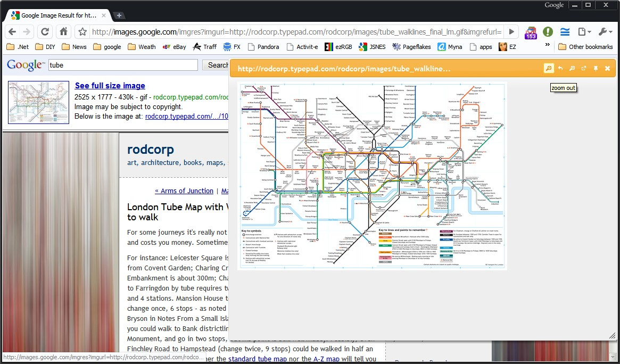Open the google bookmarks folder

(108, 47)
